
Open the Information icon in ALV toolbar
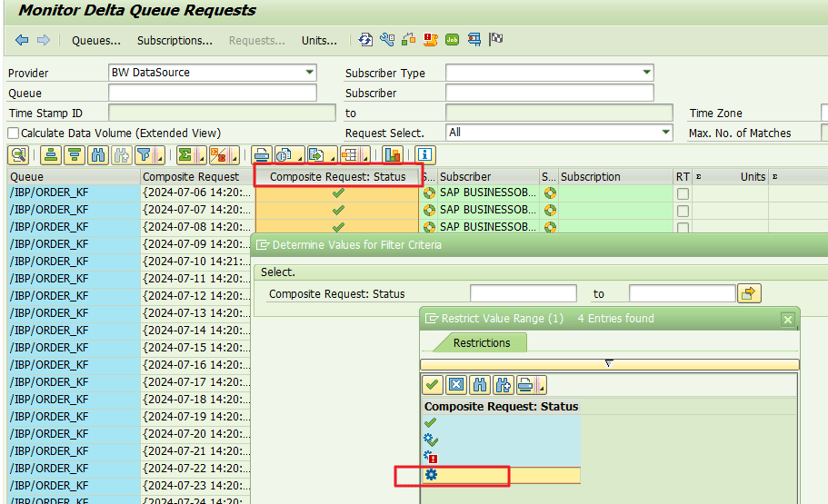click(x=424, y=154)
